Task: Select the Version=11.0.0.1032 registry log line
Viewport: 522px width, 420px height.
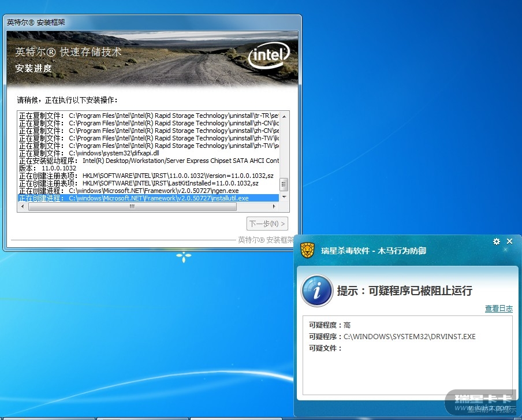Action: pyautogui.click(x=148, y=176)
